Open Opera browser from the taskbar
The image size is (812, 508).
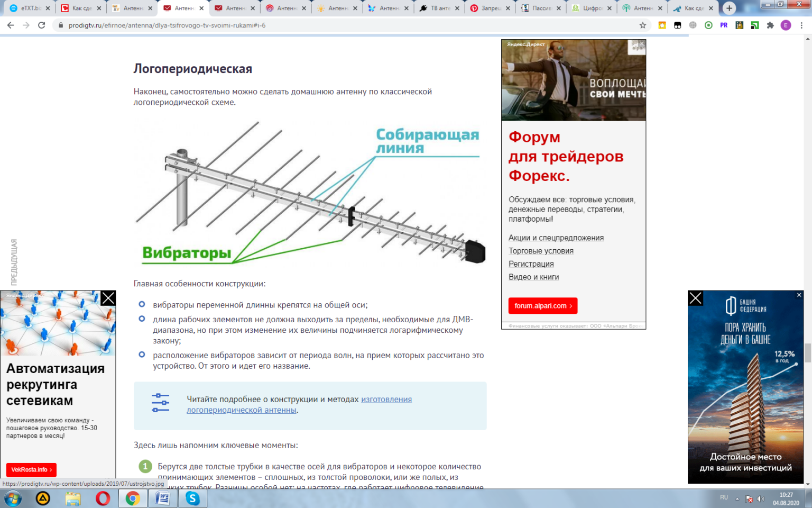point(103,498)
